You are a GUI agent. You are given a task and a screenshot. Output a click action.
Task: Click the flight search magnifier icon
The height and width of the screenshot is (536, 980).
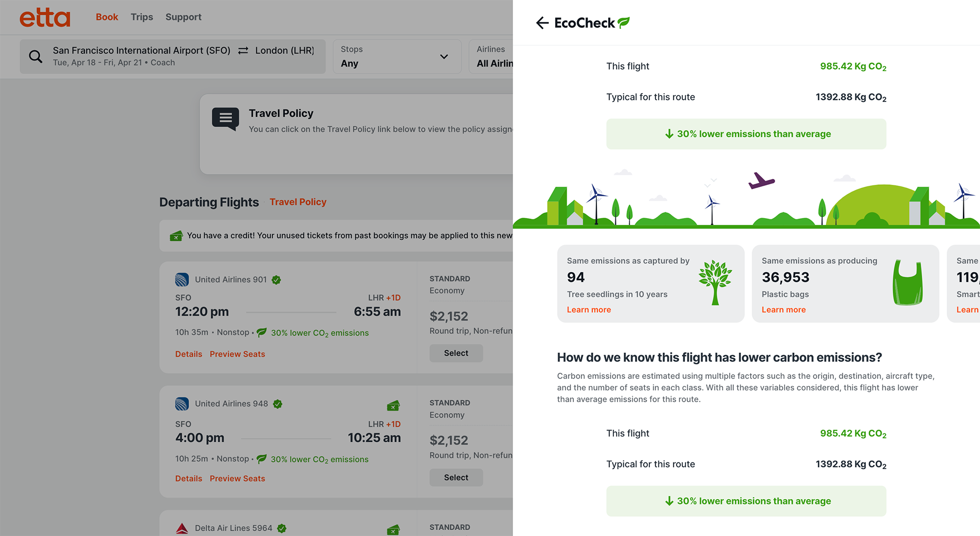[x=35, y=56]
